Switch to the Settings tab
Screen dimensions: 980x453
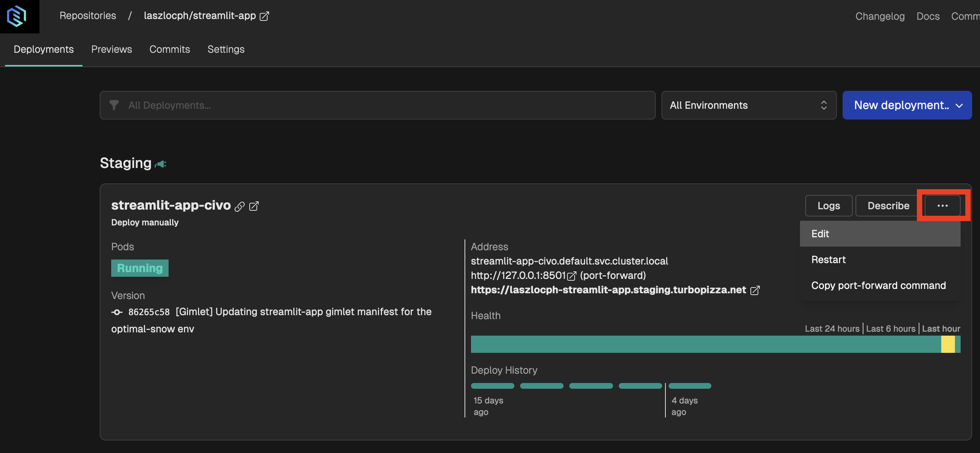[226, 48]
